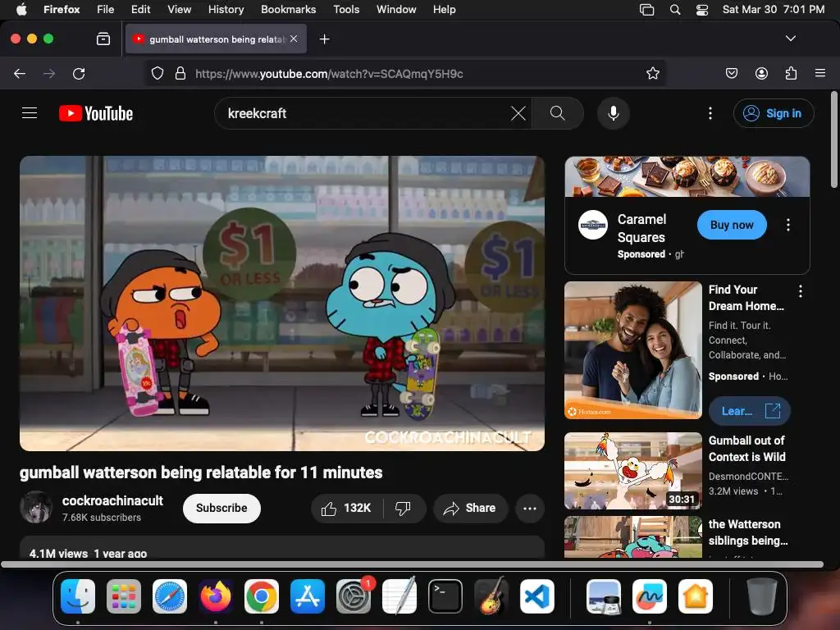The image size is (840, 630).
Task: Like the video with thumbs up
Action: [347, 508]
